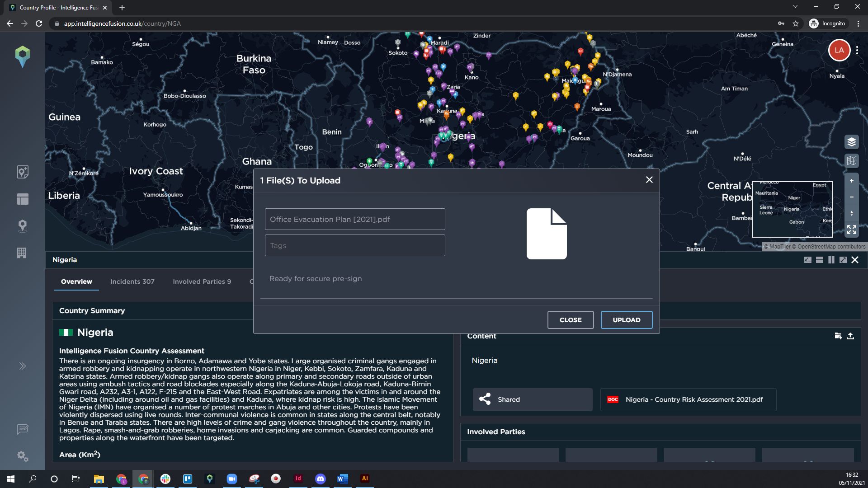Switch to the Incidents 307 tab
This screenshot has width=868, height=488.
click(132, 281)
